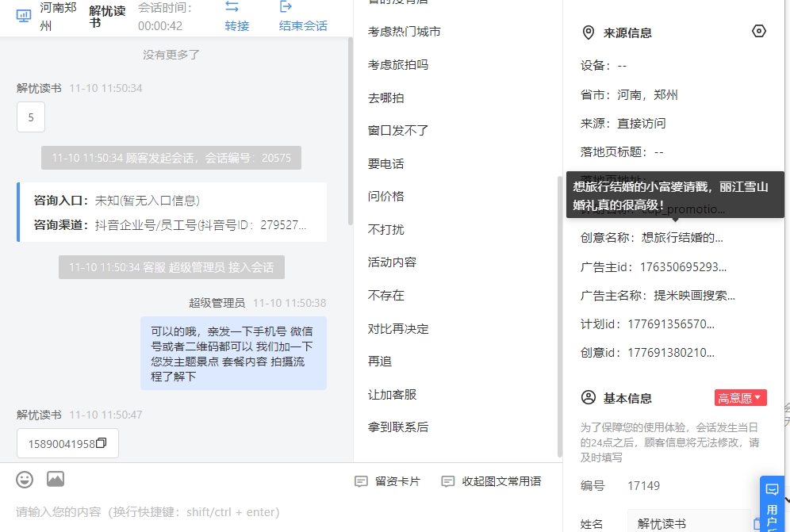The width and height of the screenshot is (790, 532).
Task: Select quick phrase 考虑热门城市
Action: [404, 32]
